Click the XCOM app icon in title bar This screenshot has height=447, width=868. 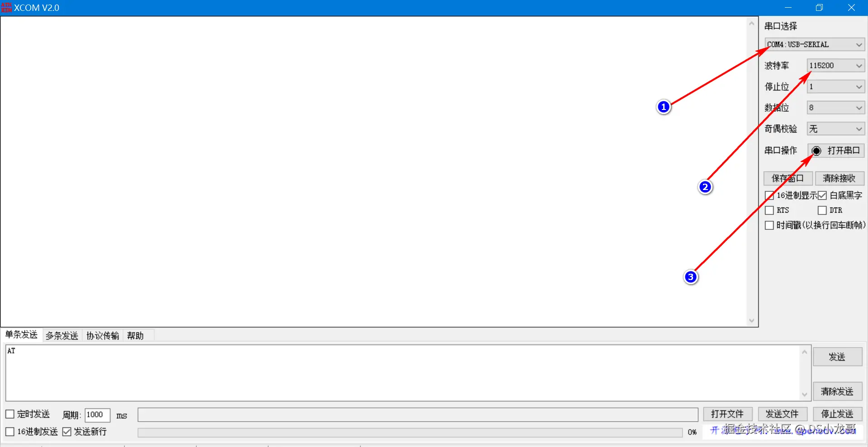(x=6, y=8)
